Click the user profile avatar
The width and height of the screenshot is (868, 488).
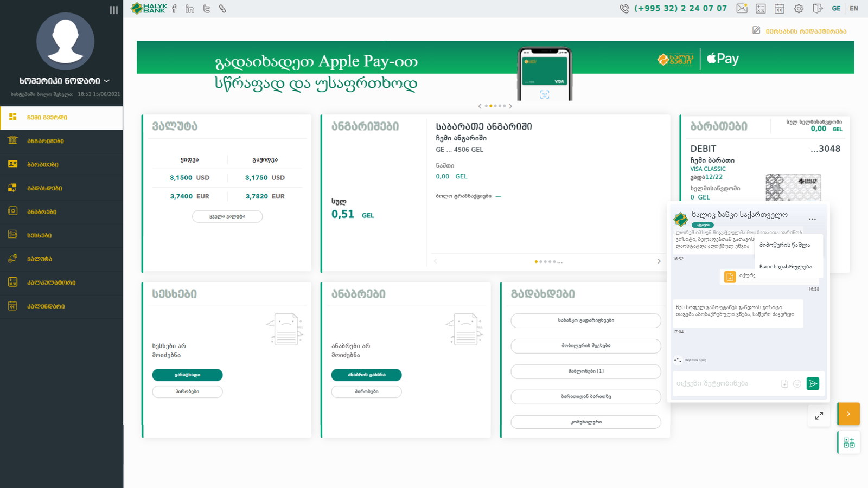click(x=65, y=41)
